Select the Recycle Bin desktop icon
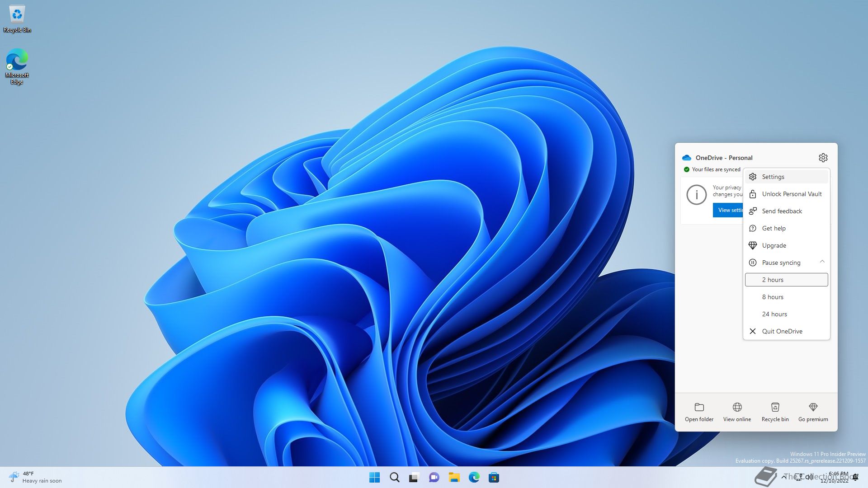The width and height of the screenshot is (868, 488). tap(17, 19)
